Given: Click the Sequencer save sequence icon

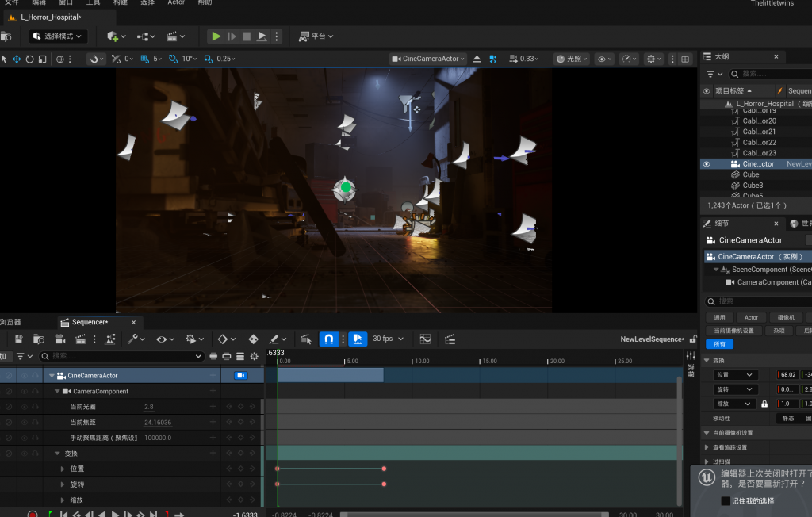Looking at the screenshot, I should tap(19, 339).
